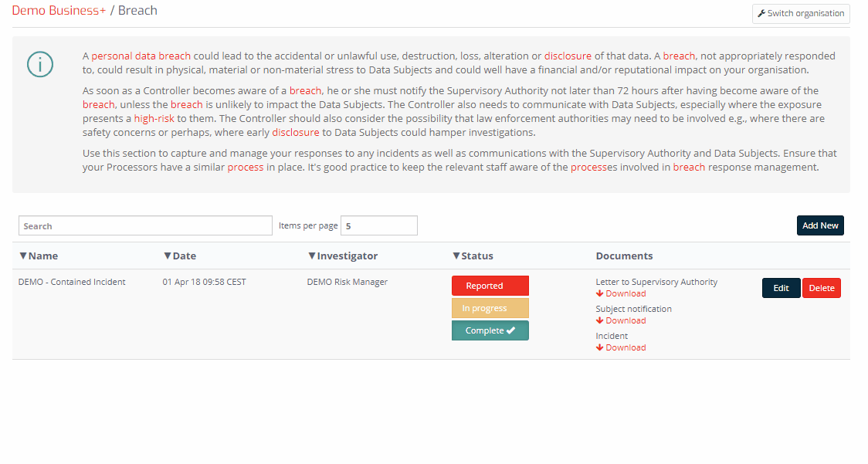Click the date '01 Apr 18 09:58 CEST'
868x464 pixels.
[x=205, y=282]
